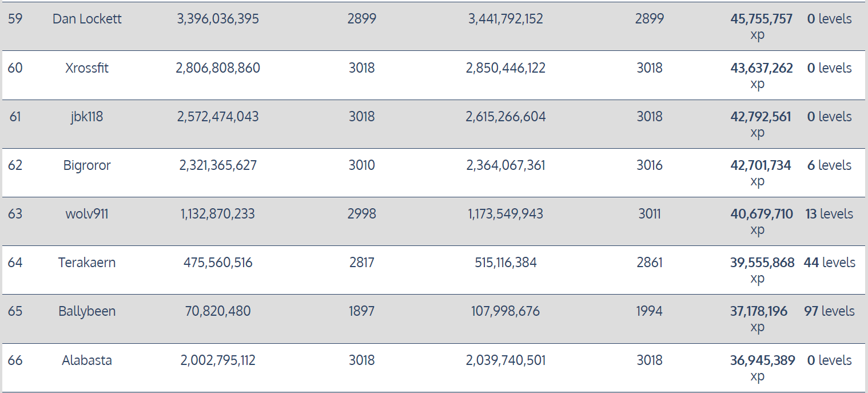Select the 97 levels gain cell
The height and width of the screenshot is (393, 868).
[x=829, y=311]
